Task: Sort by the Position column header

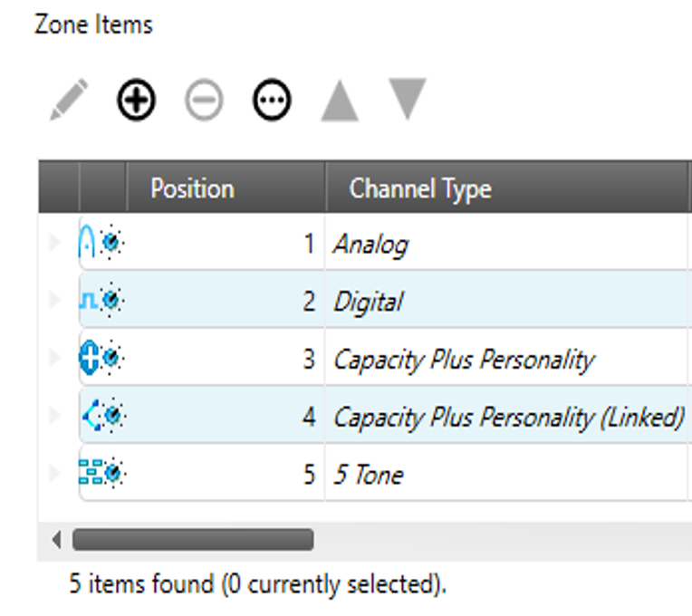Action: point(192,188)
